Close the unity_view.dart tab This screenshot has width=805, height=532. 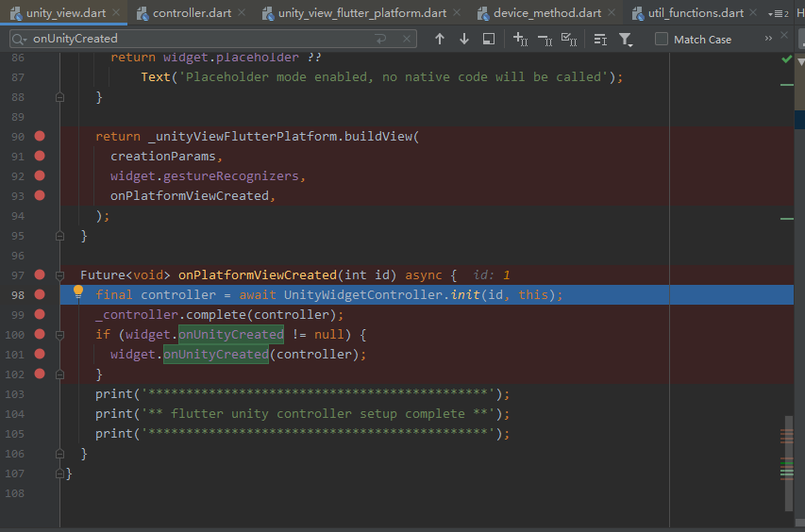[x=116, y=12]
